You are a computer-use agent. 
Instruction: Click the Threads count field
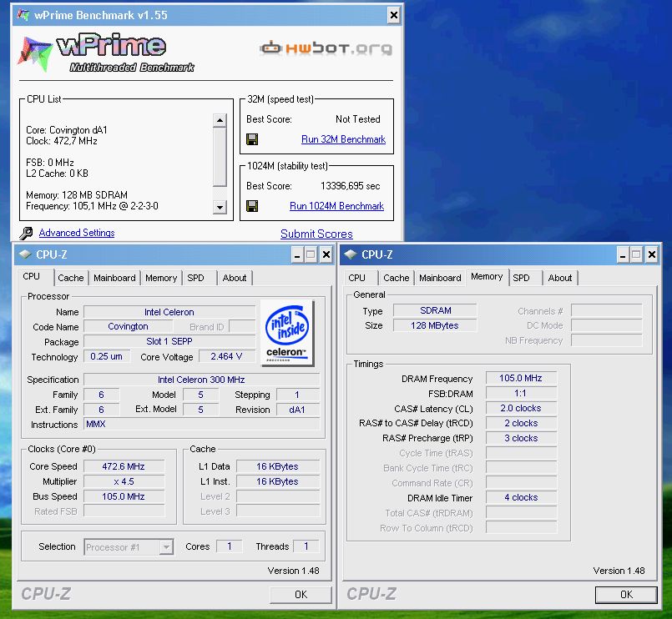[x=306, y=546]
